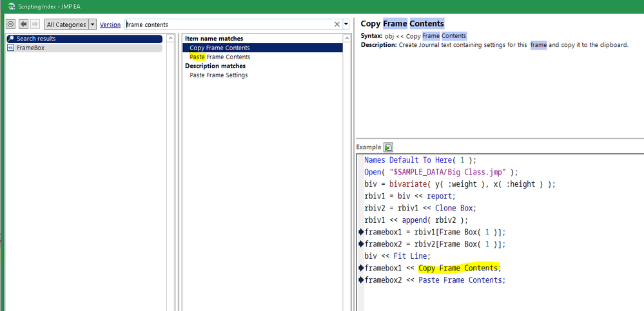Click the Description text in help pane
The width and height of the screenshot is (644, 311).
point(495,44)
